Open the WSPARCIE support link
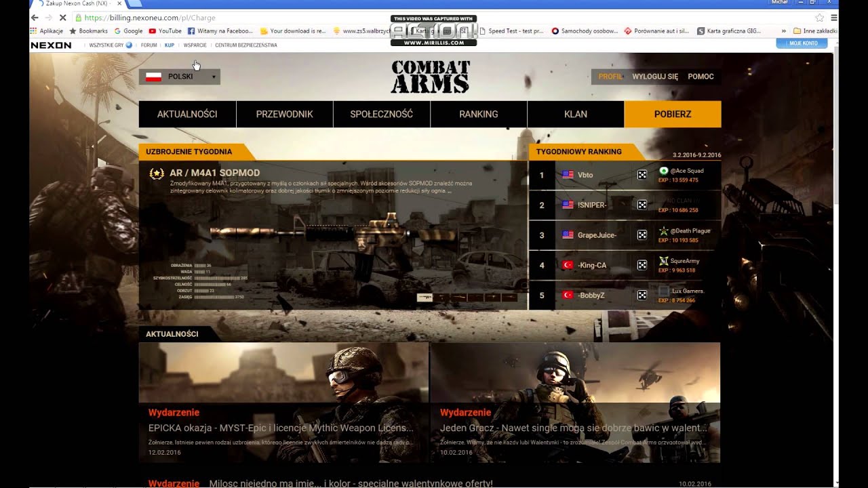The width and height of the screenshot is (868, 488). tap(195, 45)
